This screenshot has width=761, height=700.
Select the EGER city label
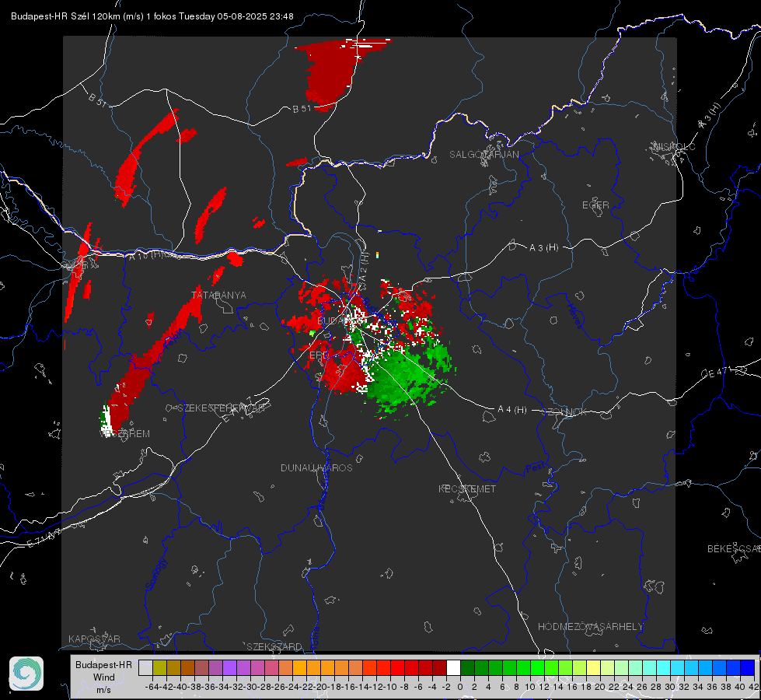tap(595, 205)
